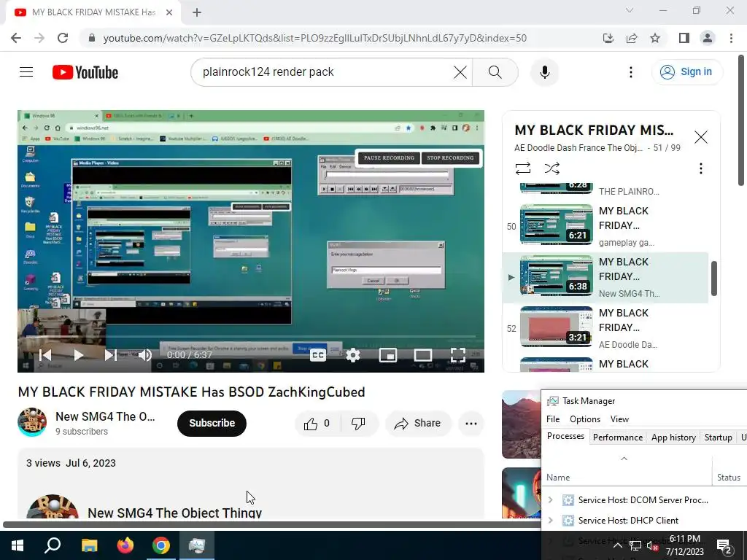This screenshot has height=560, width=747.
Task: Reload the page
Action: pos(63,38)
